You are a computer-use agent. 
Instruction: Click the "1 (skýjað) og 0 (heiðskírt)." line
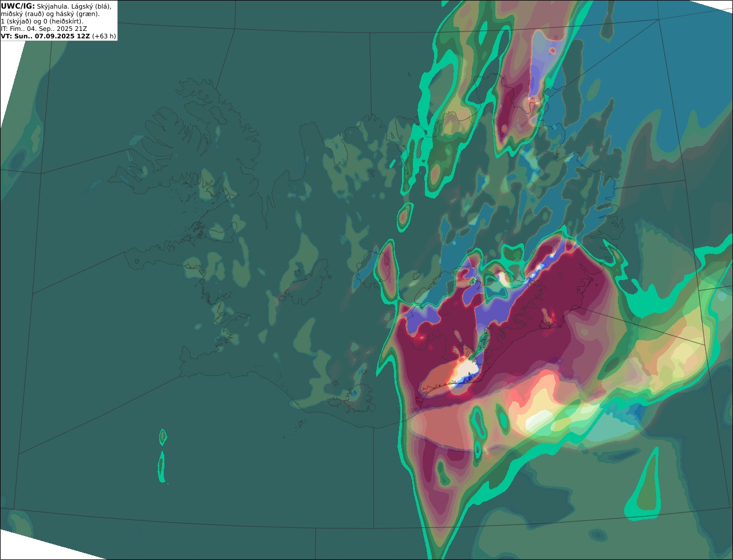[x=42, y=21]
